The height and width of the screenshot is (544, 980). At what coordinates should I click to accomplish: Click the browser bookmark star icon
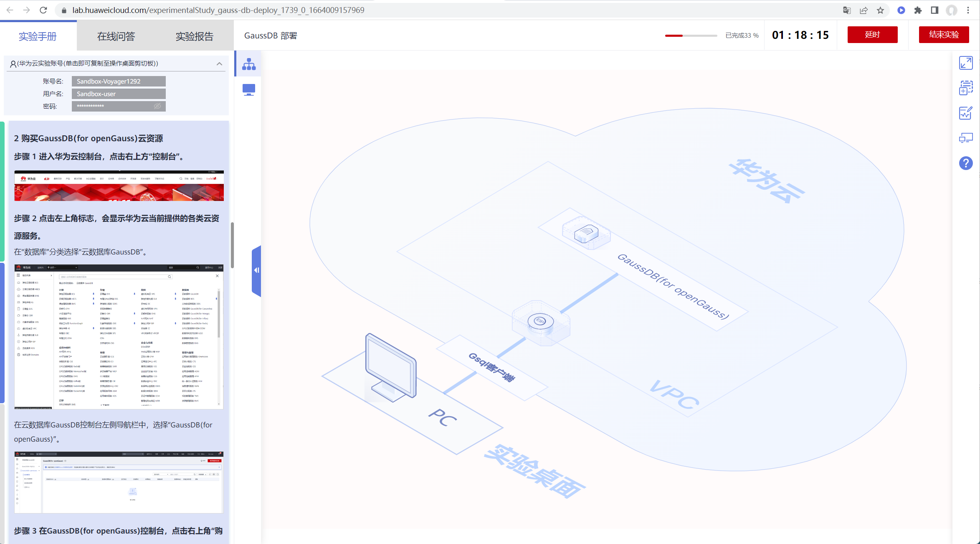click(x=880, y=10)
